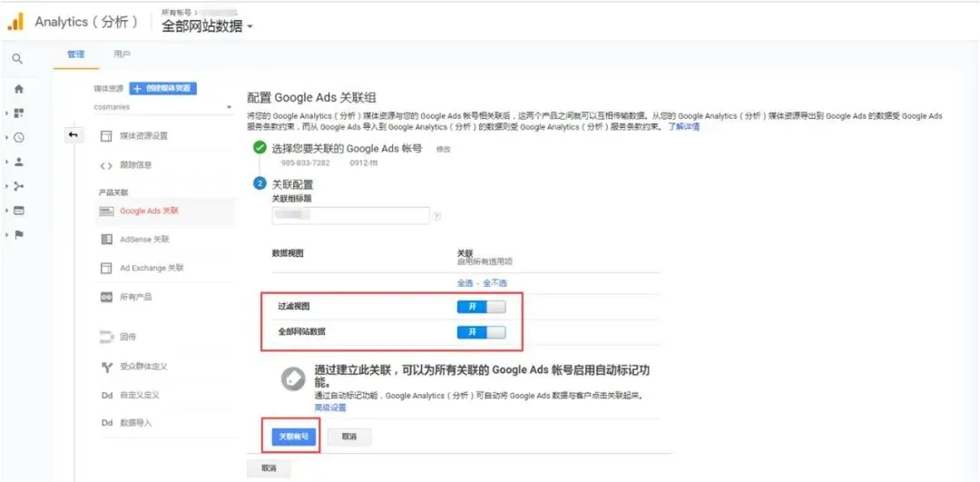Click the Dd icon next to 数据导入
The image size is (980, 482).
click(106, 423)
